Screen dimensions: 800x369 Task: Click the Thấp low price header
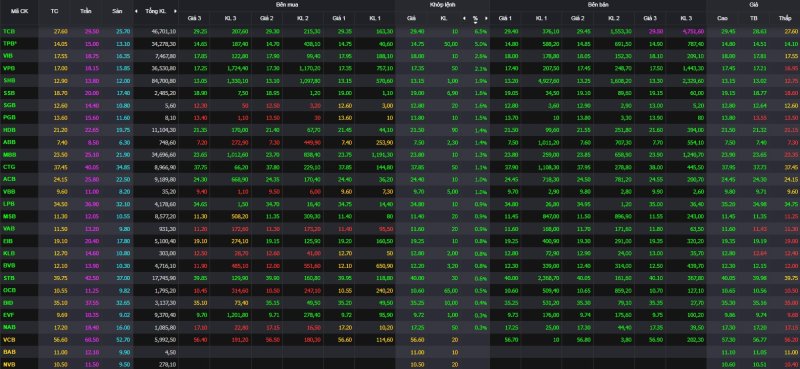point(785,18)
